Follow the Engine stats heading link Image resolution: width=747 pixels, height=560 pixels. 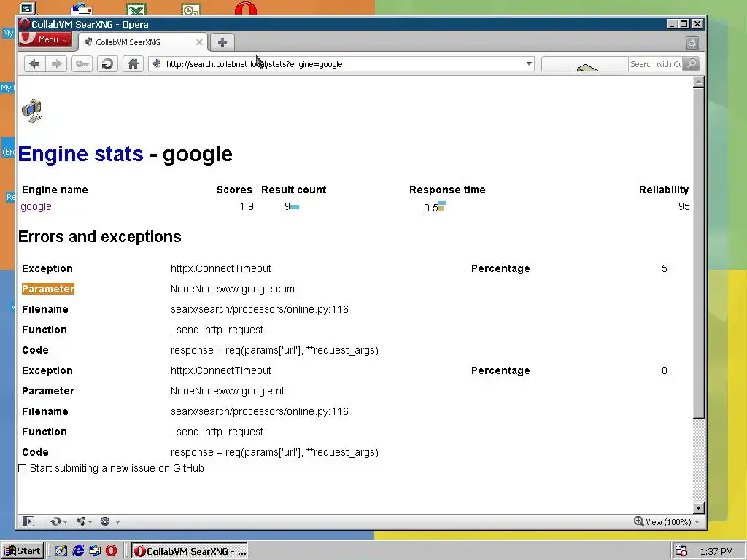pos(81,154)
